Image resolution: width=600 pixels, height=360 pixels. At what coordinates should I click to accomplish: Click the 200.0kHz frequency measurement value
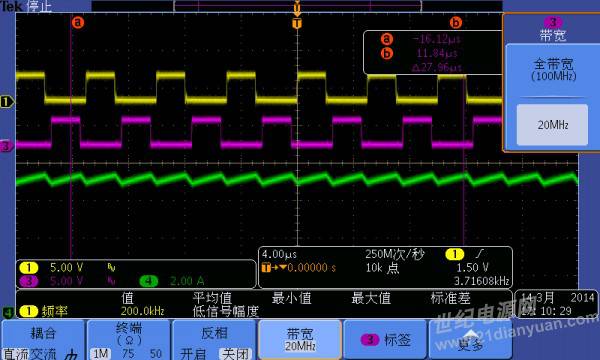click(142, 311)
